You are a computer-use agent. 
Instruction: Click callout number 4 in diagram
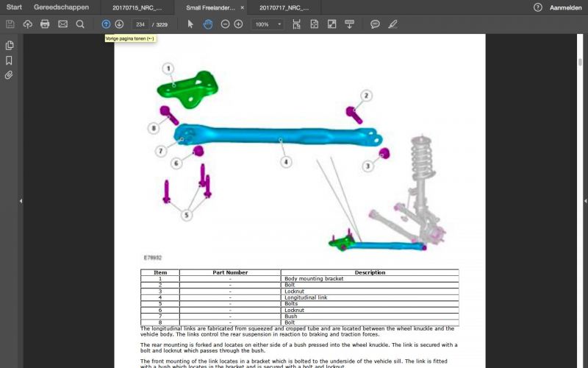(x=286, y=162)
